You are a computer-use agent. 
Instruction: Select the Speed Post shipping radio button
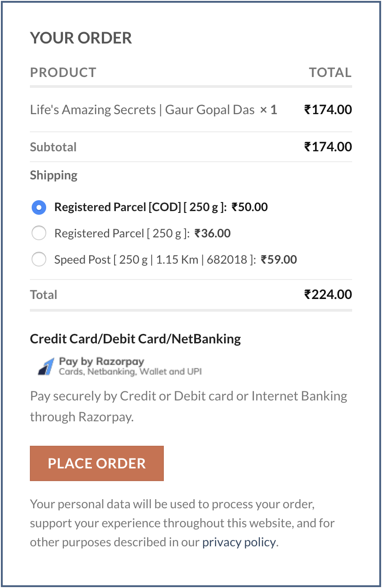(39, 260)
